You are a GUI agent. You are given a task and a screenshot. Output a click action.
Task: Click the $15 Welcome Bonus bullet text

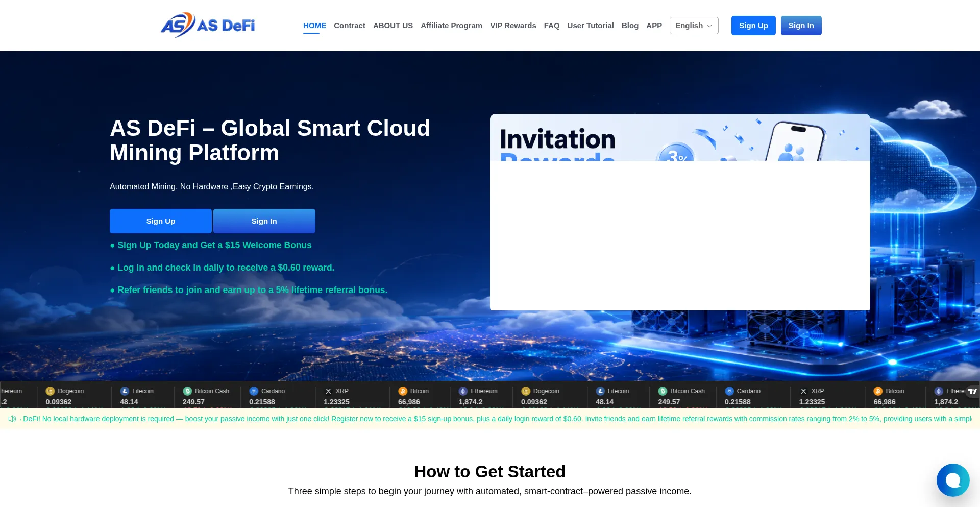click(x=211, y=245)
